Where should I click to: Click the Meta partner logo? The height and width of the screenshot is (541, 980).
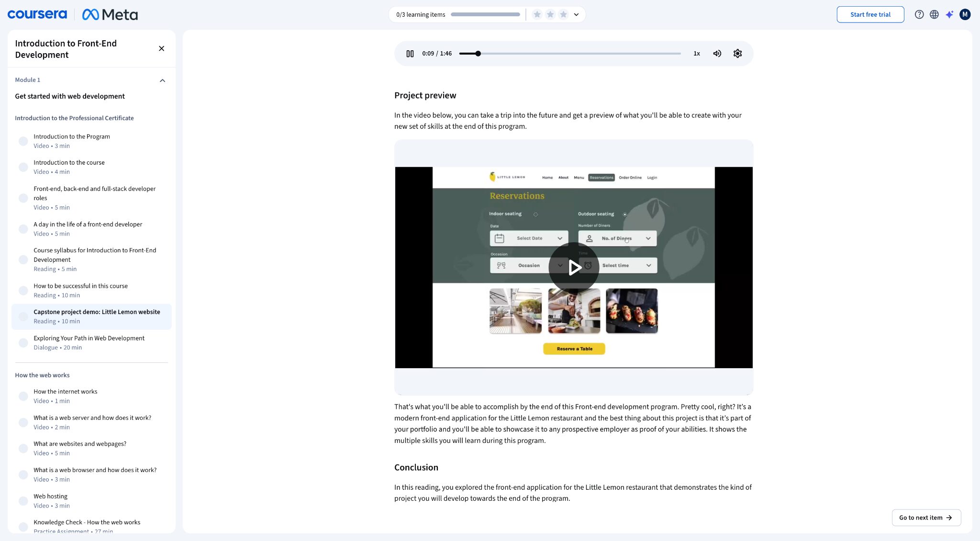click(110, 14)
